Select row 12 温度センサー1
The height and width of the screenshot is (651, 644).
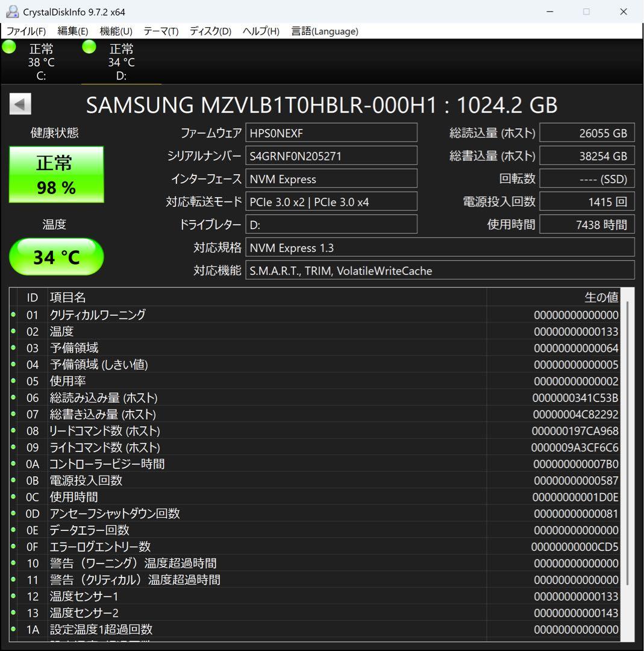pyautogui.click(x=315, y=596)
